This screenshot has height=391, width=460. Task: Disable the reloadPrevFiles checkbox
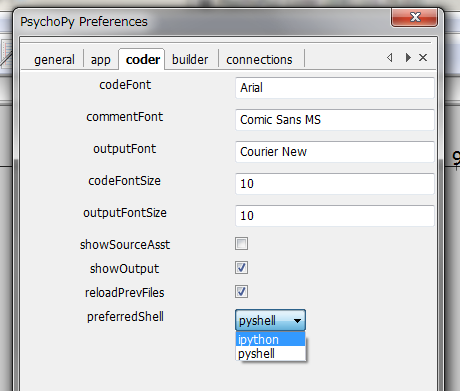click(x=241, y=292)
